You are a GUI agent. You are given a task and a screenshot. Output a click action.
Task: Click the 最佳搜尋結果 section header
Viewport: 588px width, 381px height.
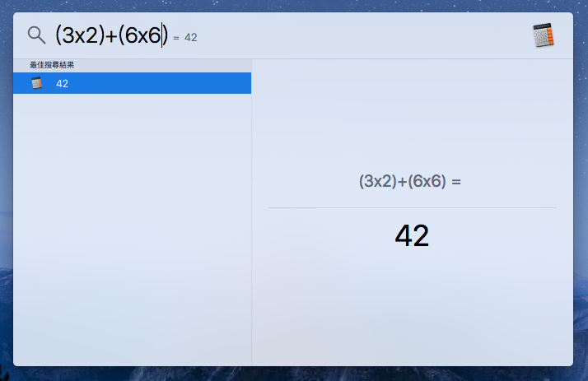[x=52, y=65]
